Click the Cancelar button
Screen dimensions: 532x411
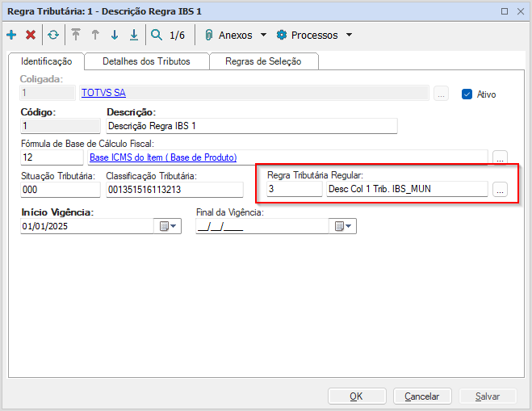pos(422,396)
